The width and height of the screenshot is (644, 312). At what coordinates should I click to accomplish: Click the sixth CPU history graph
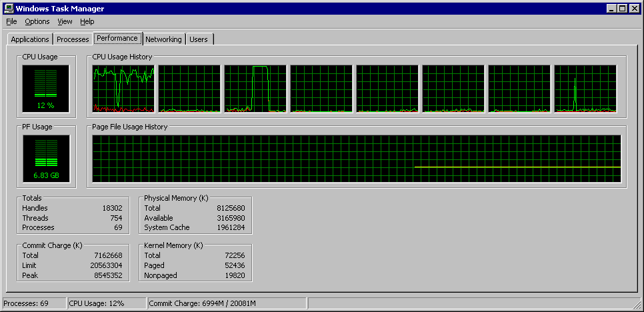point(453,88)
